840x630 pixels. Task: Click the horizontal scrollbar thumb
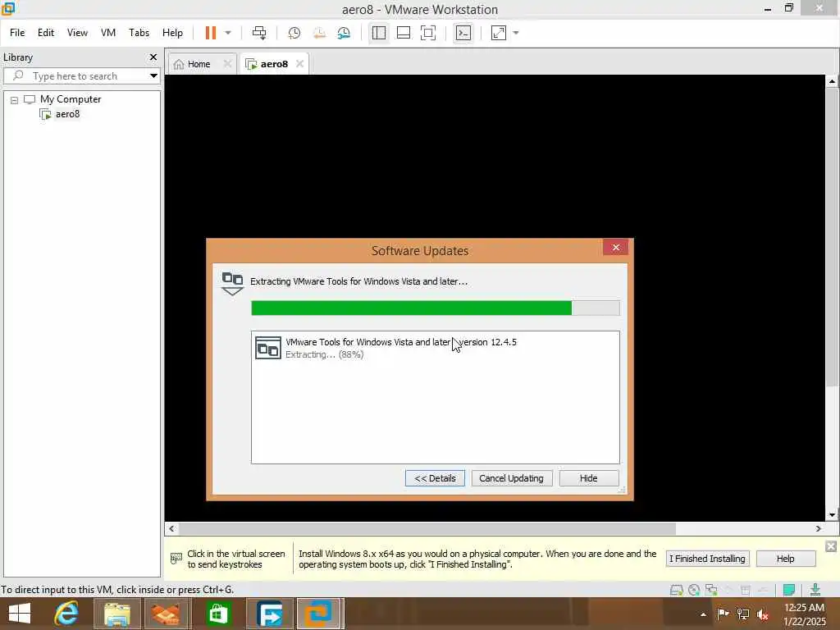pyautogui.click(x=427, y=529)
